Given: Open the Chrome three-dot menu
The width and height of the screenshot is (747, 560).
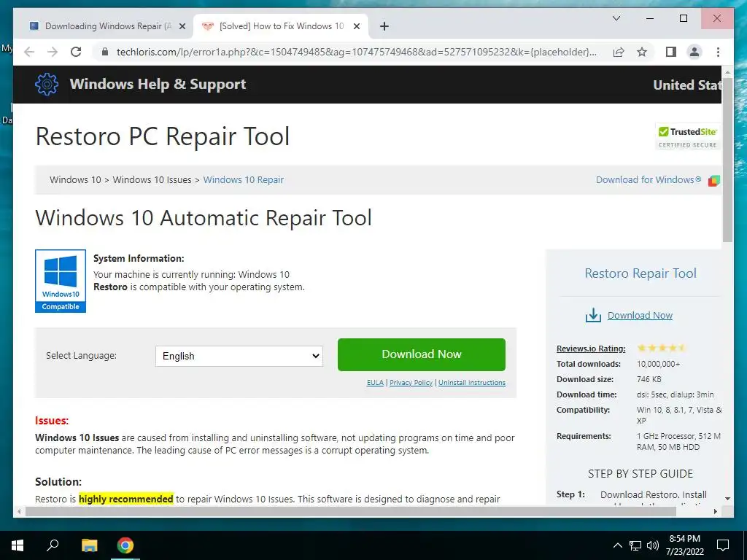Looking at the screenshot, I should point(718,52).
